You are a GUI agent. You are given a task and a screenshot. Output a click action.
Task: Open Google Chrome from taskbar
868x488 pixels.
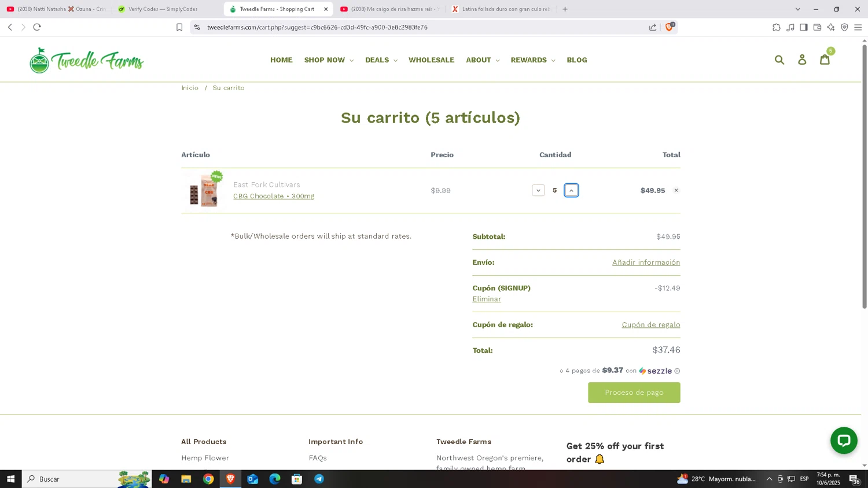[x=208, y=479]
